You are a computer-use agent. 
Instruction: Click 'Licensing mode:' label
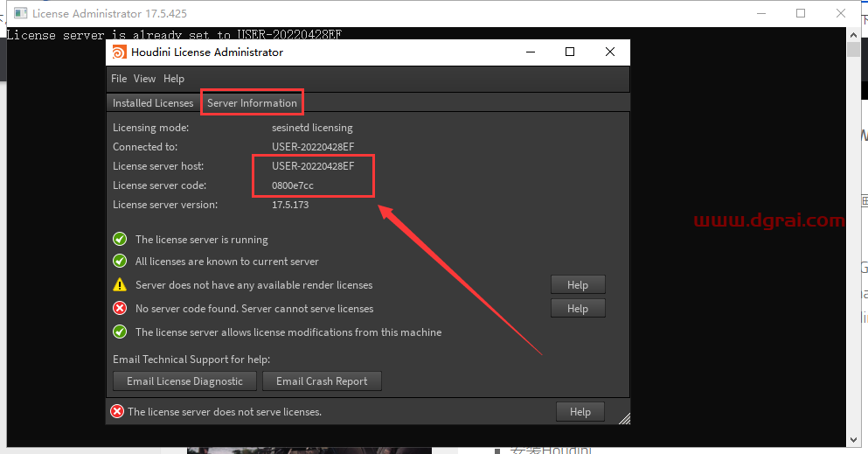pos(150,128)
